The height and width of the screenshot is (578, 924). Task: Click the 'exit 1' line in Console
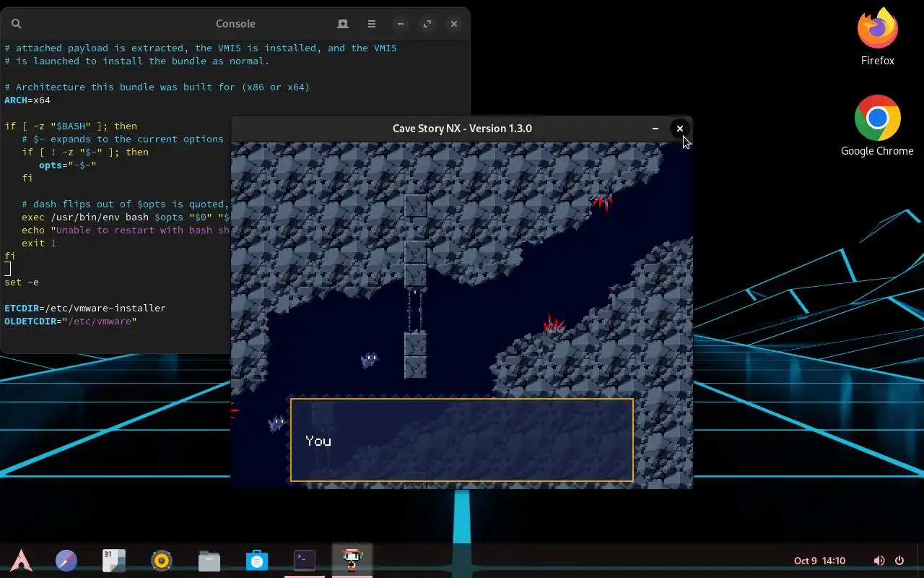[x=39, y=243]
